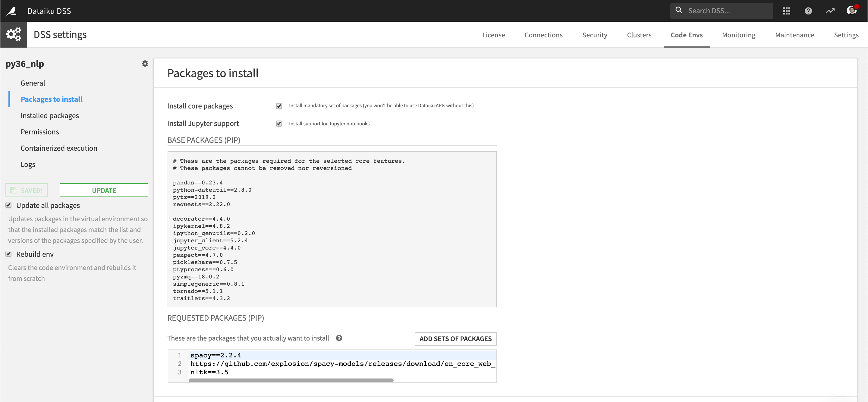Viewport: 868px width, 402px height.
Task: Click the Dataiku bird logo
Action: click(x=11, y=11)
